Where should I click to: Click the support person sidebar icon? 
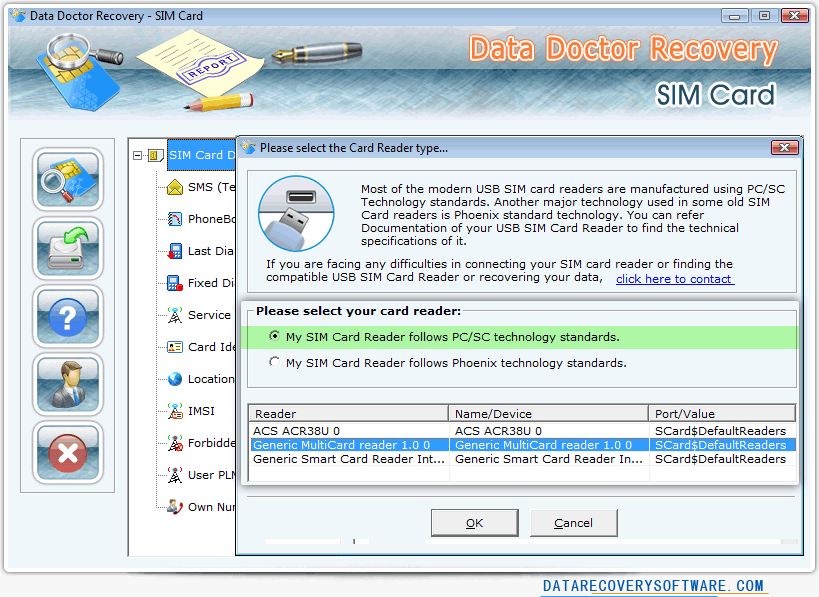click(68, 384)
